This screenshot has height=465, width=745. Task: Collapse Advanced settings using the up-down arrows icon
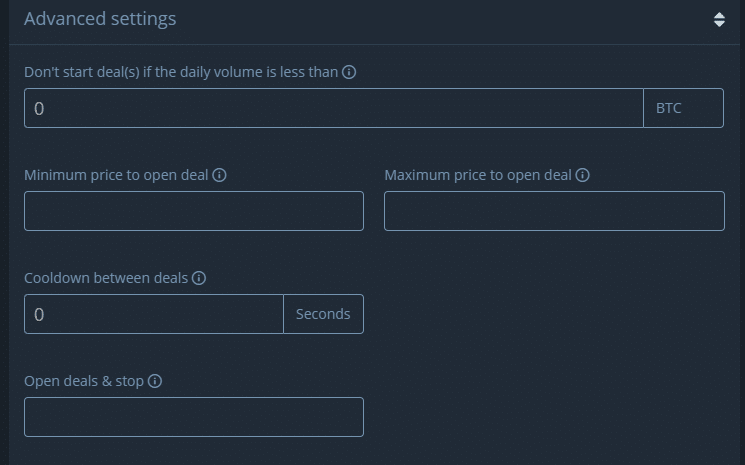click(x=719, y=19)
